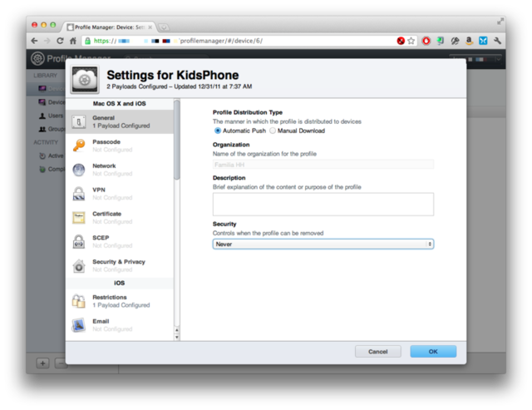Image resolution: width=532 pixels, height=410 pixels.
Task: Close the Profile Manager tab
Action: (x=150, y=27)
